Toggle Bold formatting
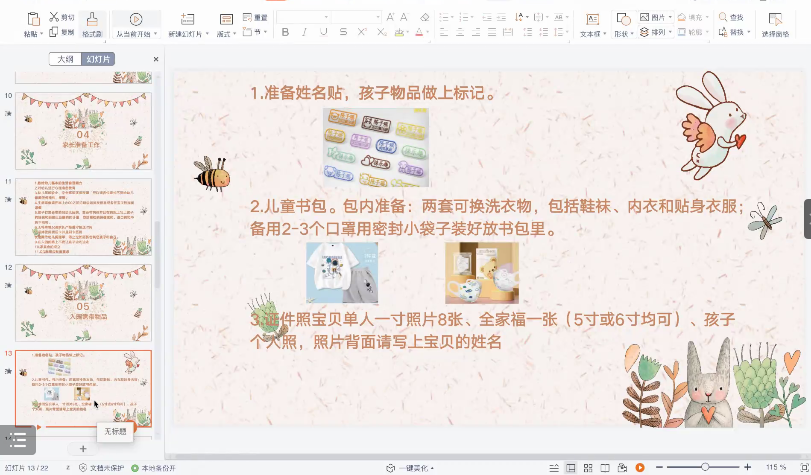This screenshot has height=475, width=811. (286, 32)
